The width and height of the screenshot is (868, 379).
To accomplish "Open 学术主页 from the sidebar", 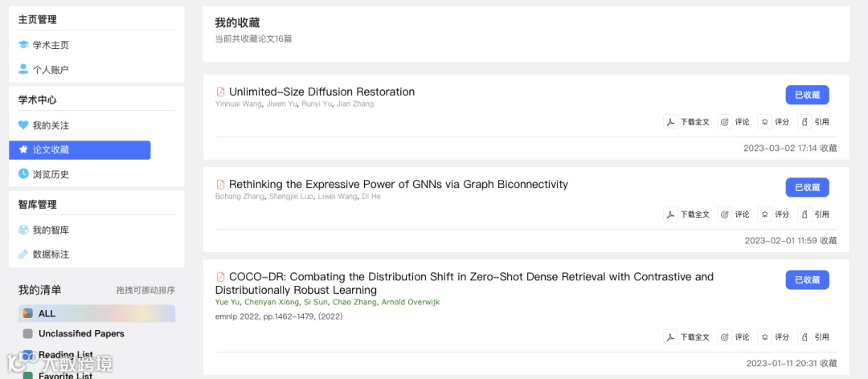I will coord(50,45).
